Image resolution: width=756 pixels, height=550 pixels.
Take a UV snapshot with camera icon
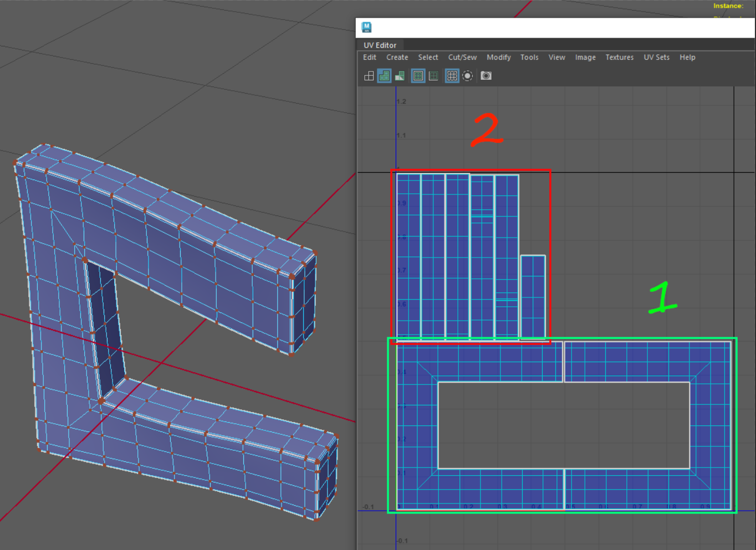486,76
